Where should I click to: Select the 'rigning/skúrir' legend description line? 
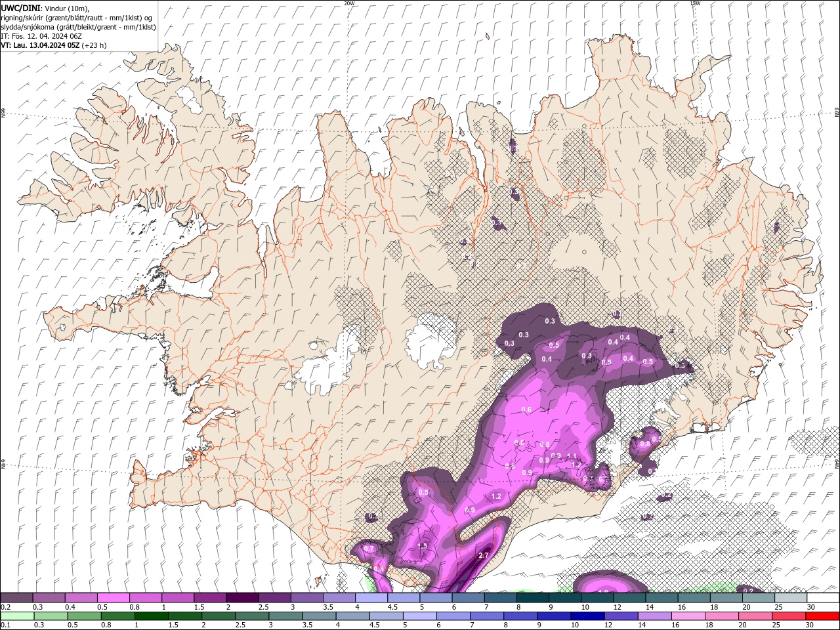tap(77, 18)
